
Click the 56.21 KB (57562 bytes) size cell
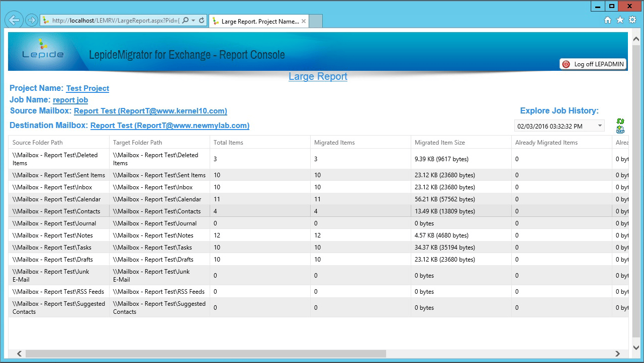461,199
